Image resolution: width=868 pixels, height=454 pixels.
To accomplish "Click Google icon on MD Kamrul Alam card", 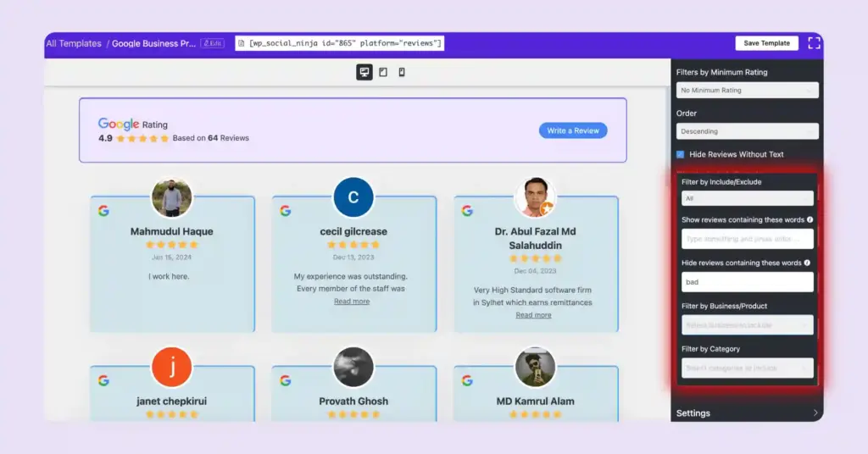I will 467,380.
